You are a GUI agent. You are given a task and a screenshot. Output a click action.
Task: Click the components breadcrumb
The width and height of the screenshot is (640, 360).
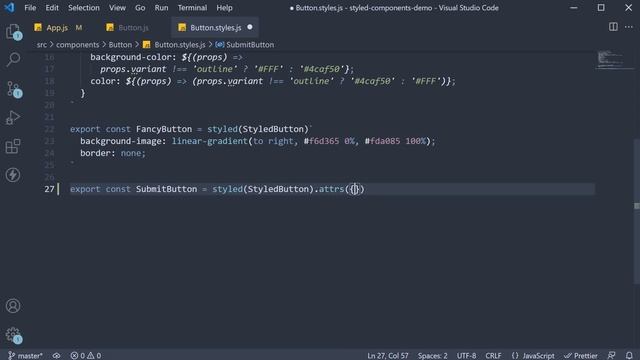(77, 44)
